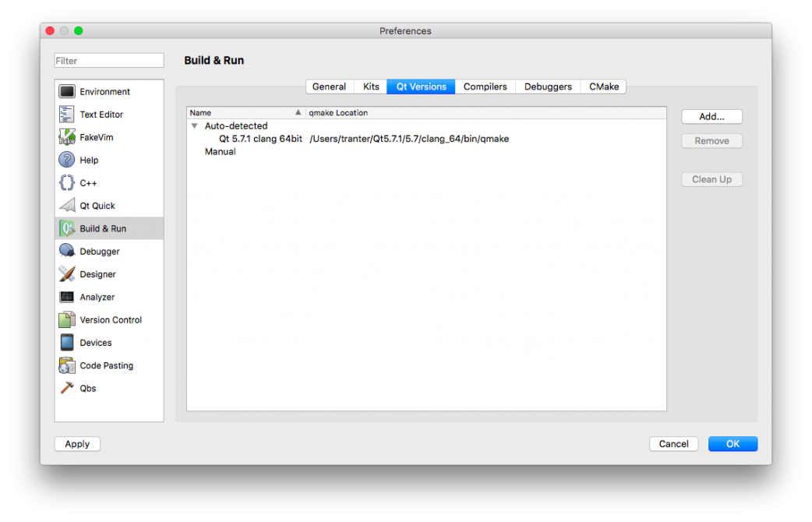The height and width of the screenshot is (522, 812).
Task: Select the Designer brush icon
Action: (67, 274)
